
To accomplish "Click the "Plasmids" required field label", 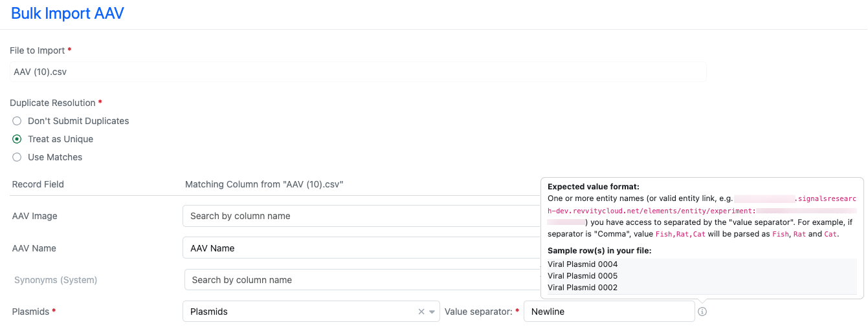I will [x=30, y=312].
